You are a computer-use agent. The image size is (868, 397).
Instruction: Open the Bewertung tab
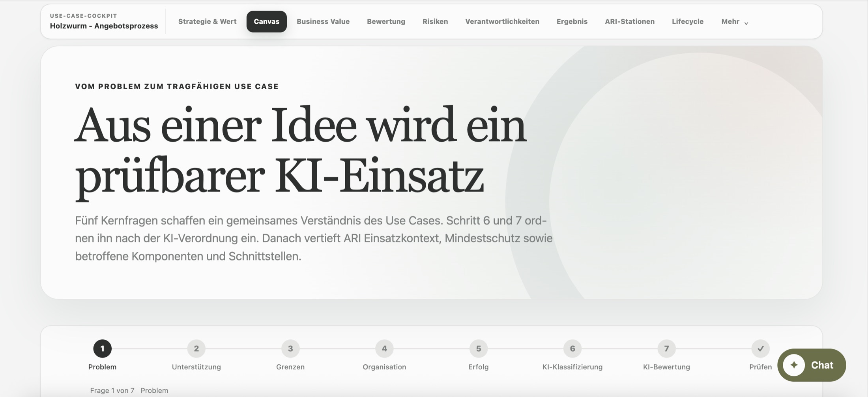(x=386, y=21)
